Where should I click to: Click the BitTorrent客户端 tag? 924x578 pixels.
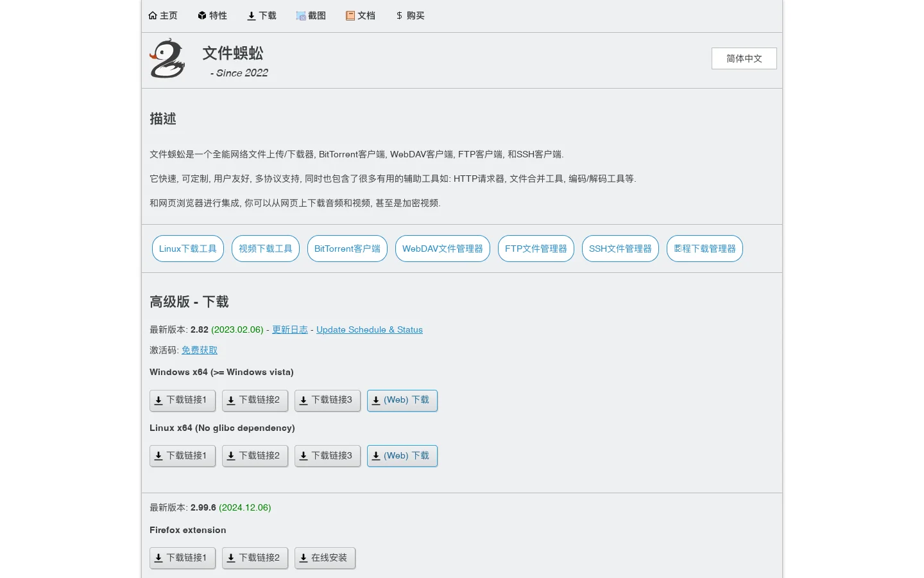pyautogui.click(x=347, y=249)
